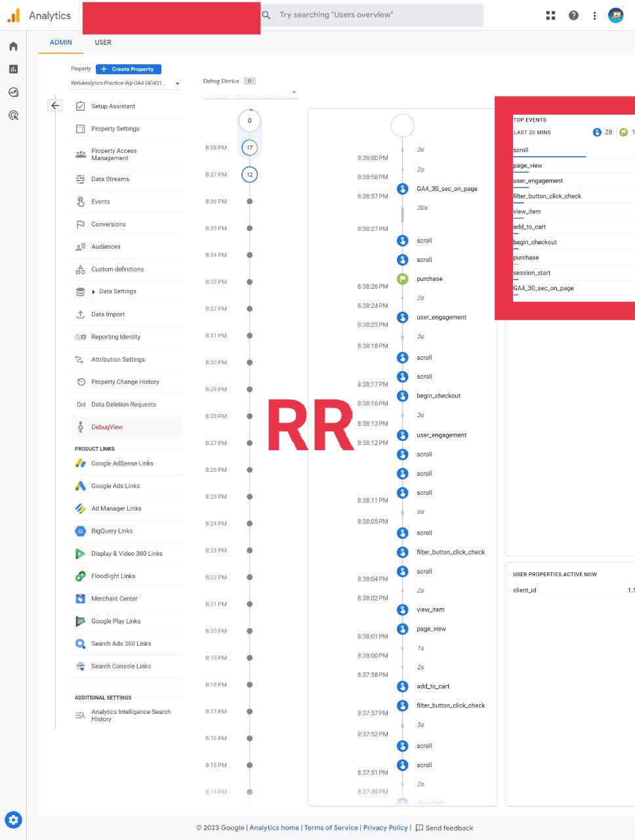Open the Explore icon in left rail
Image resolution: width=635 pixels, height=840 pixels.
coord(13,93)
